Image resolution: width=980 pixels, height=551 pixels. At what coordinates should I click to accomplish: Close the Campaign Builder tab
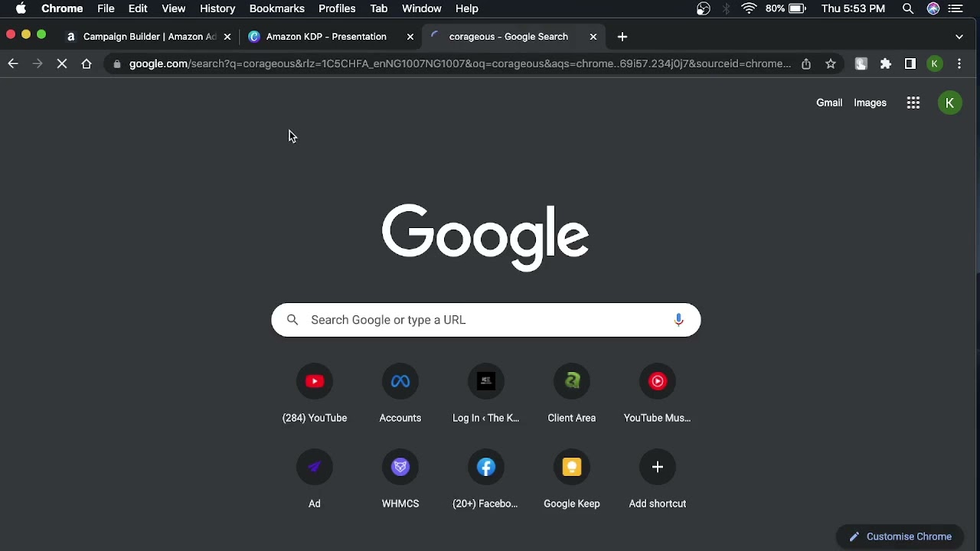[x=227, y=37]
